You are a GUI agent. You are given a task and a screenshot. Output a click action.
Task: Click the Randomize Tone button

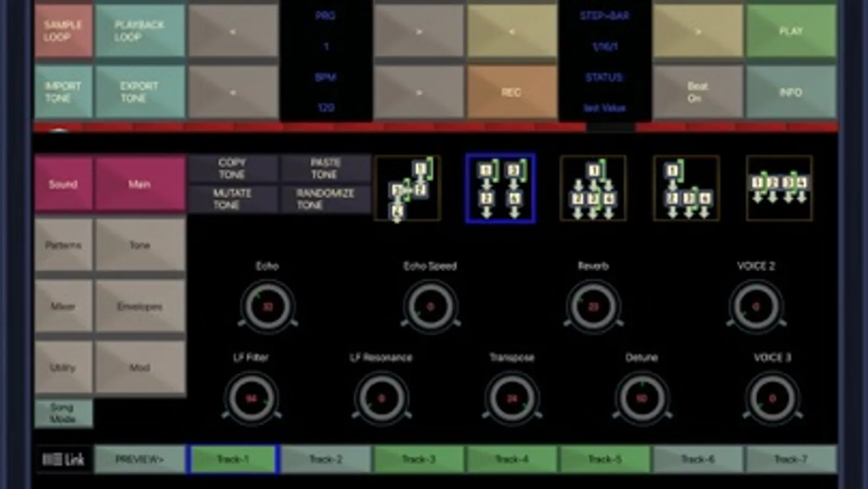click(326, 199)
